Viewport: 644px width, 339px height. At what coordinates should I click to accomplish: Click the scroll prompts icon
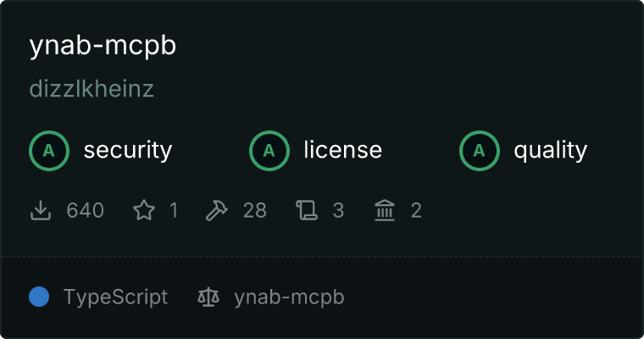point(307,210)
